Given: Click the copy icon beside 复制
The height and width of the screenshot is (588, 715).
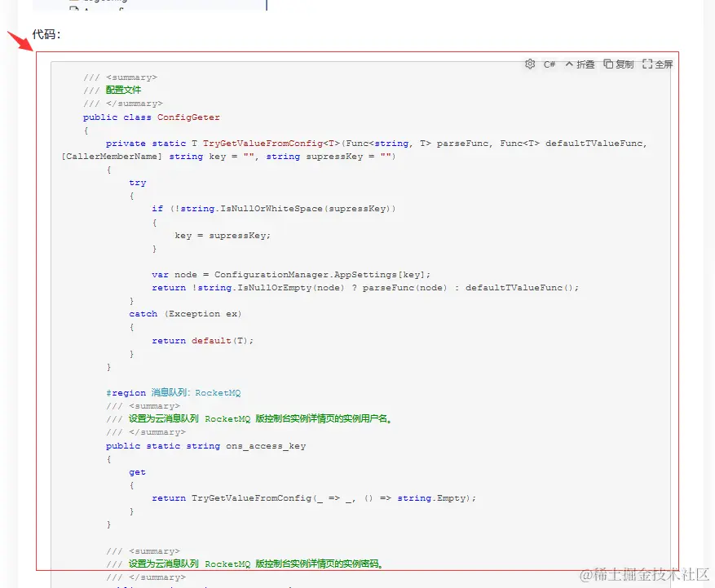Looking at the screenshot, I should pyautogui.click(x=608, y=64).
